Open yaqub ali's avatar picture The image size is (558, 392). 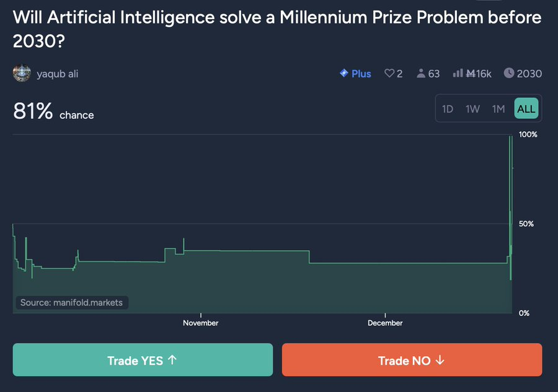click(22, 73)
